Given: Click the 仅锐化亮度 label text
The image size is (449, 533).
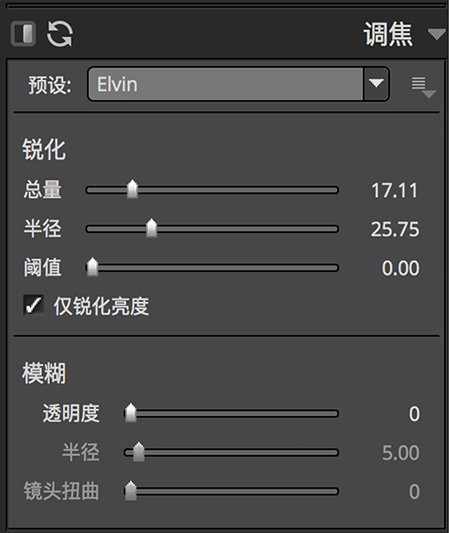Looking at the screenshot, I should coord(101,306).
